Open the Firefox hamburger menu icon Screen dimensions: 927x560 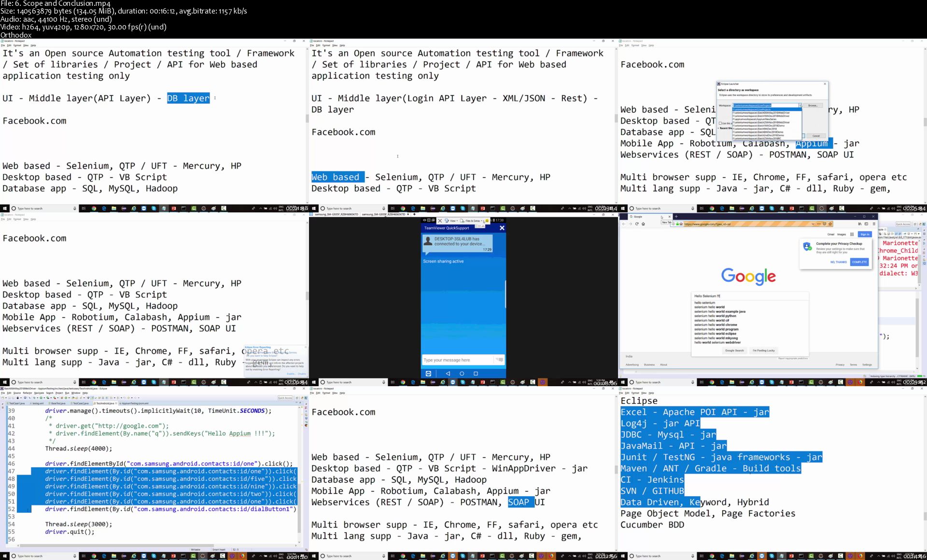[873, 224]
